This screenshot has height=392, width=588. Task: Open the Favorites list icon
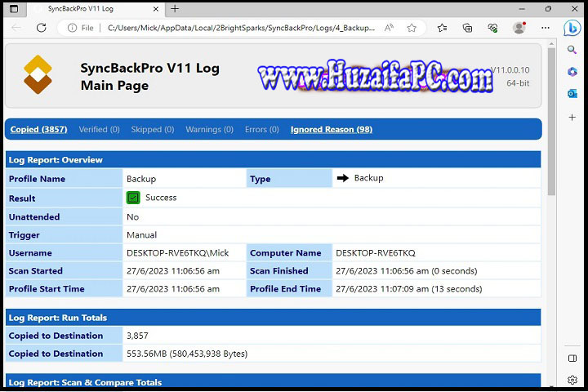442,28
